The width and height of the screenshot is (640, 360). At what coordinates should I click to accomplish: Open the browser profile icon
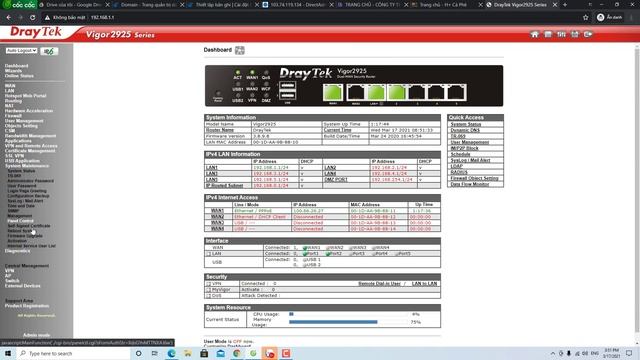click(600, 18)
